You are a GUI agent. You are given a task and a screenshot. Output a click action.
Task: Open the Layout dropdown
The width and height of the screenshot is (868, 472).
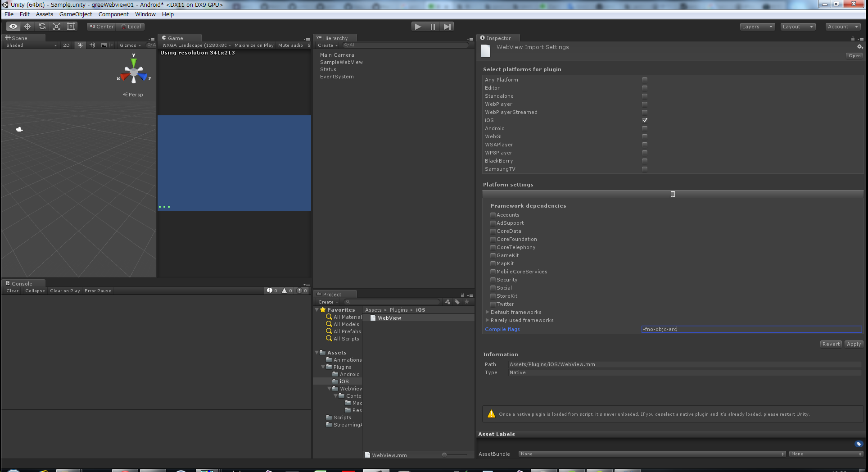pyautogui.click(x=797, y=26)
